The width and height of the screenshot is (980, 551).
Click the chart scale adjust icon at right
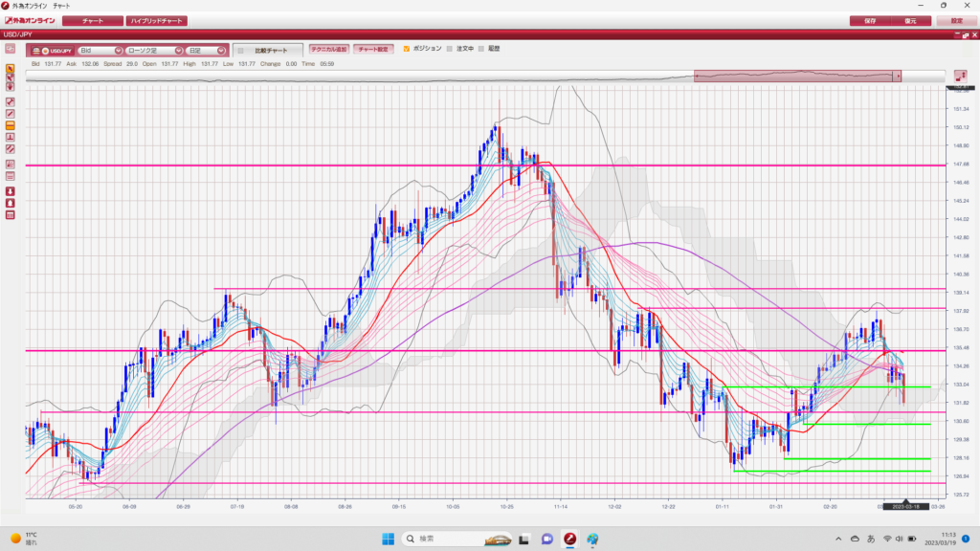pos(961,76)
